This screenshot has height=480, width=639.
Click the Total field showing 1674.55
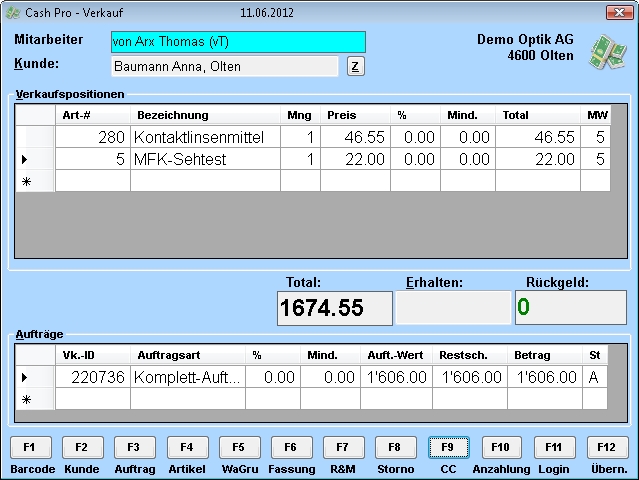(335, 308)
